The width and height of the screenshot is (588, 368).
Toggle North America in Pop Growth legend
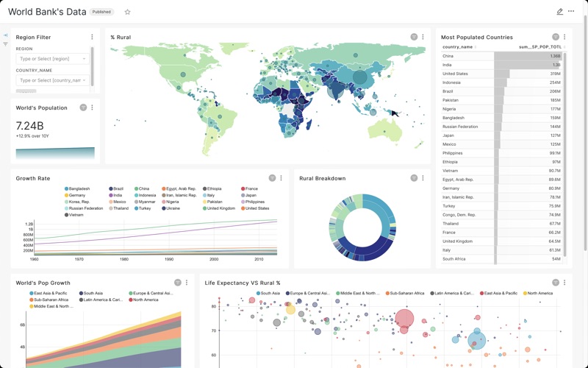click(x=143, y=300)
